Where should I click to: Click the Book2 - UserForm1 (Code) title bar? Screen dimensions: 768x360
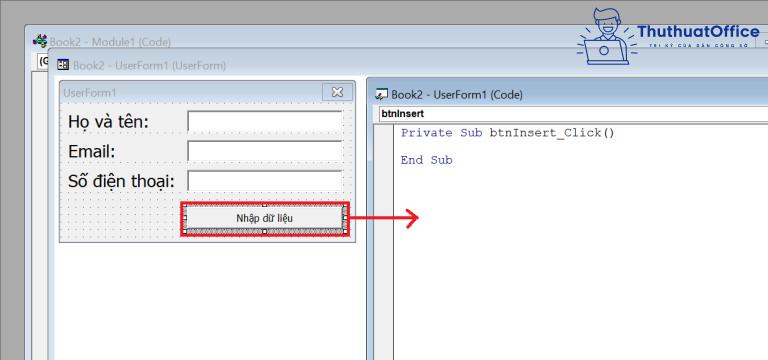[568, 95]
